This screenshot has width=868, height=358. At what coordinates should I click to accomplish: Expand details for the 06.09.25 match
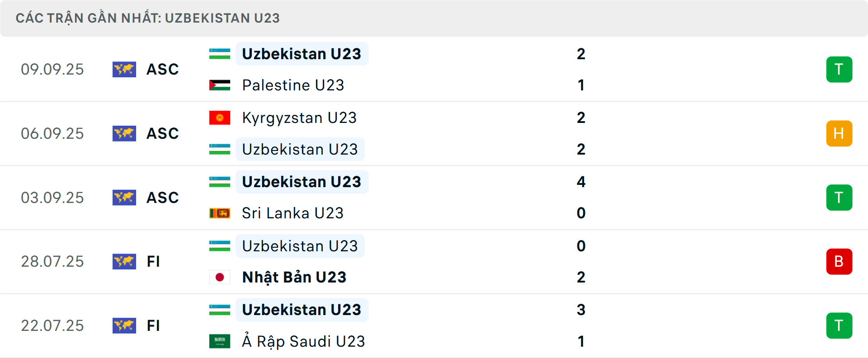[x=434, y=134]
